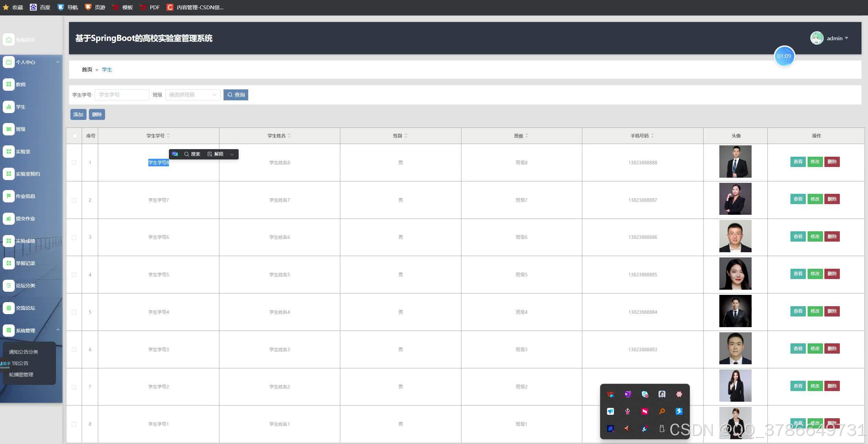Screen dimensions: 868x444
Task: Open the 请选择班级 dropdown
Action: (x=192, y=95)
